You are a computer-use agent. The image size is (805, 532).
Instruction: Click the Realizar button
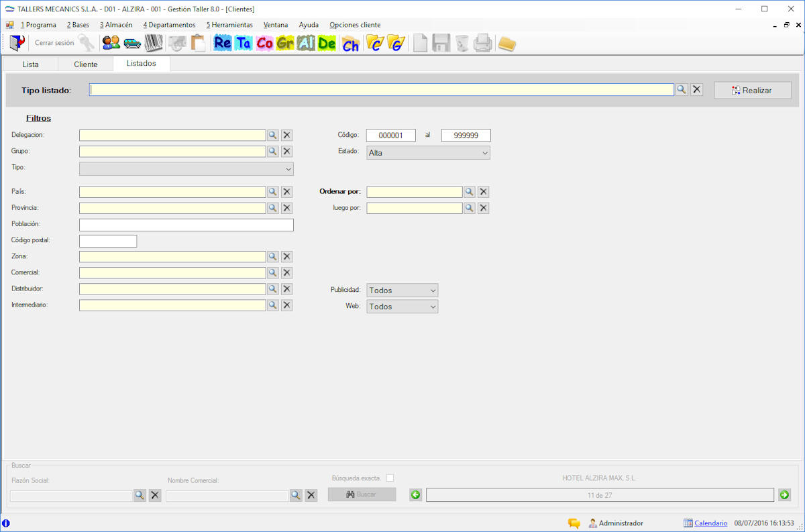tap(753, 90)
